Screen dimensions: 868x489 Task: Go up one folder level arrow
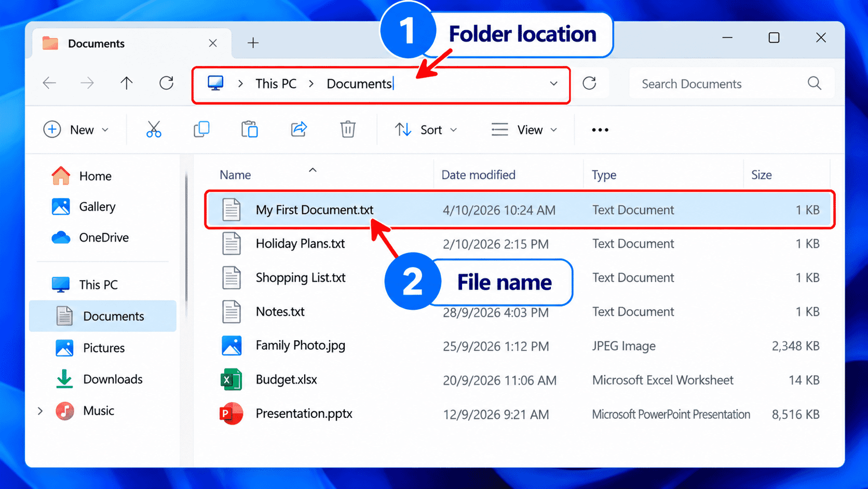click(x=127, y=83)
